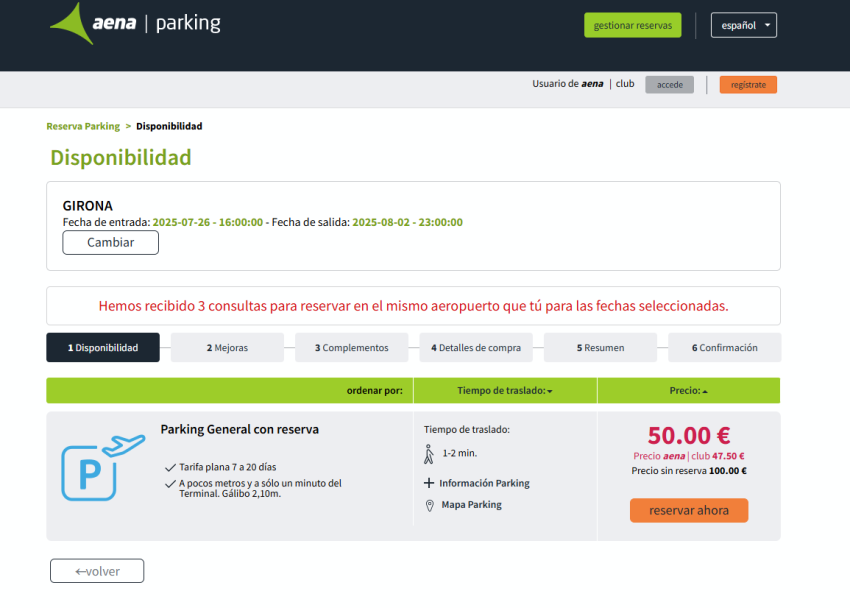Click the accede login button
Viewport: 850px width, 608px height.
pos(669,85)
